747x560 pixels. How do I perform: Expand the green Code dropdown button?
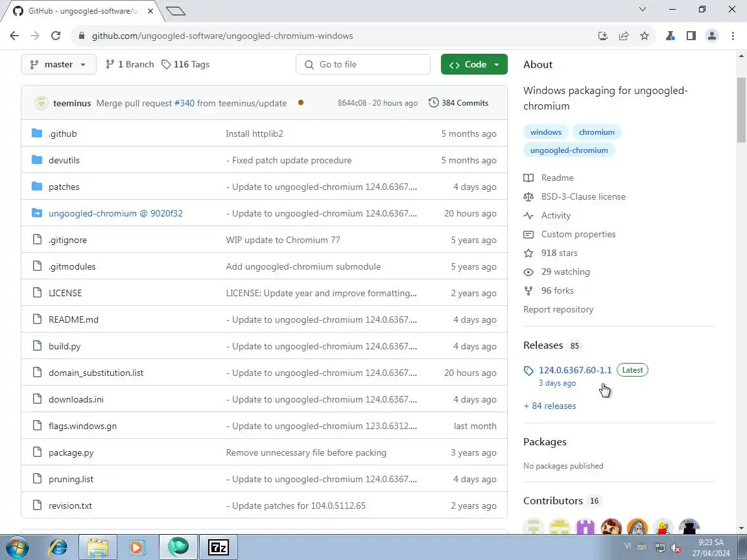coord(474,64)
